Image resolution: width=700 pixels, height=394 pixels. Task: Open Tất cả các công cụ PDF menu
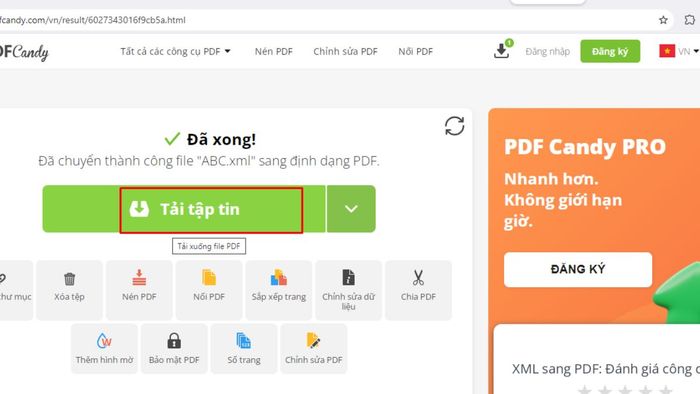(x=175, y=51)
